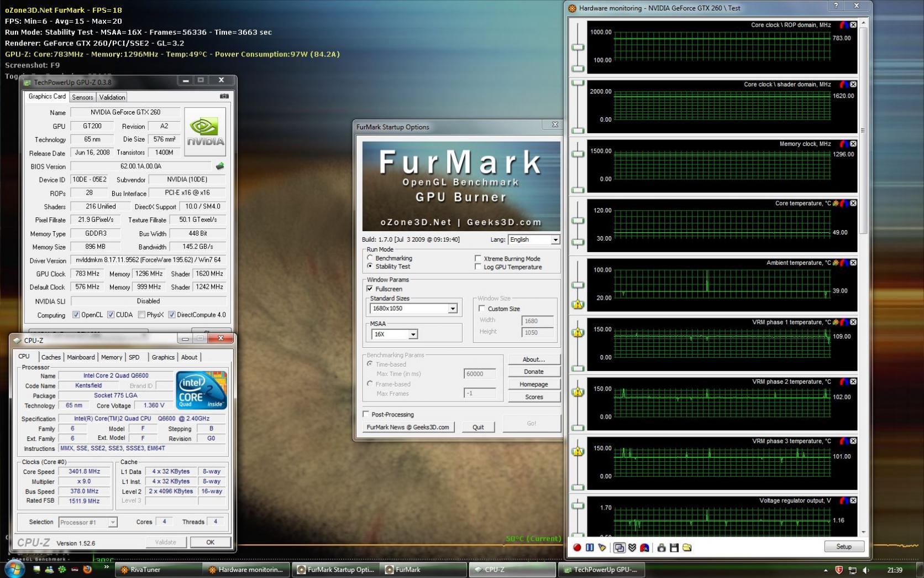Click gear icon on Core temperature graph

836,204
